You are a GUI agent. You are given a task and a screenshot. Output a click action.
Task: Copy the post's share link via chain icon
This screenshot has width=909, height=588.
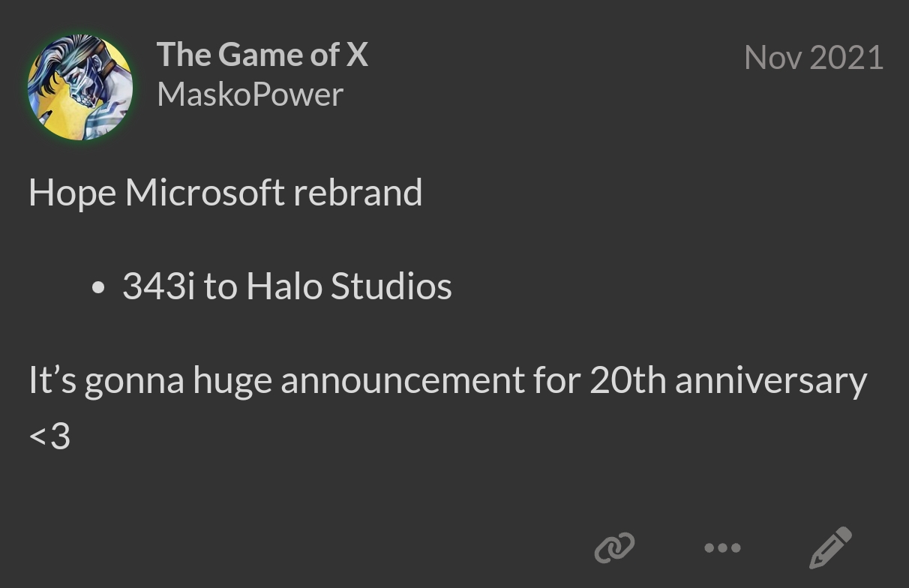[x=614, y=547]
